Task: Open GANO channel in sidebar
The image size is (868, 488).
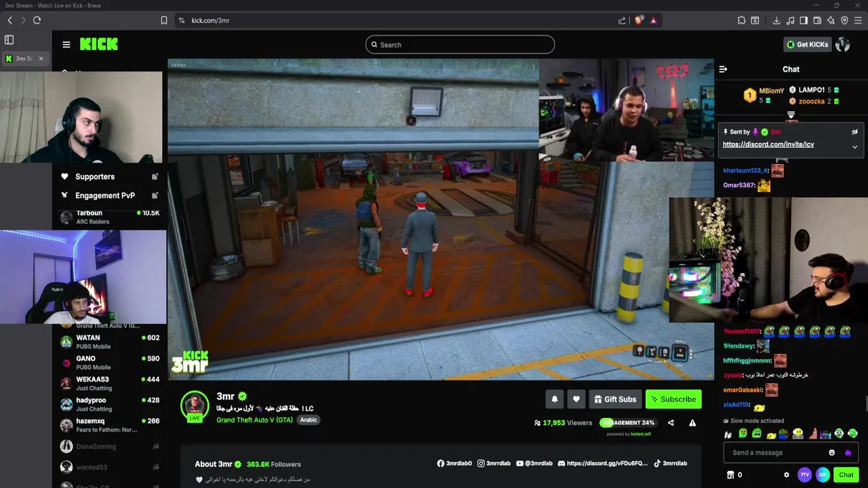Action: (109, 363)
